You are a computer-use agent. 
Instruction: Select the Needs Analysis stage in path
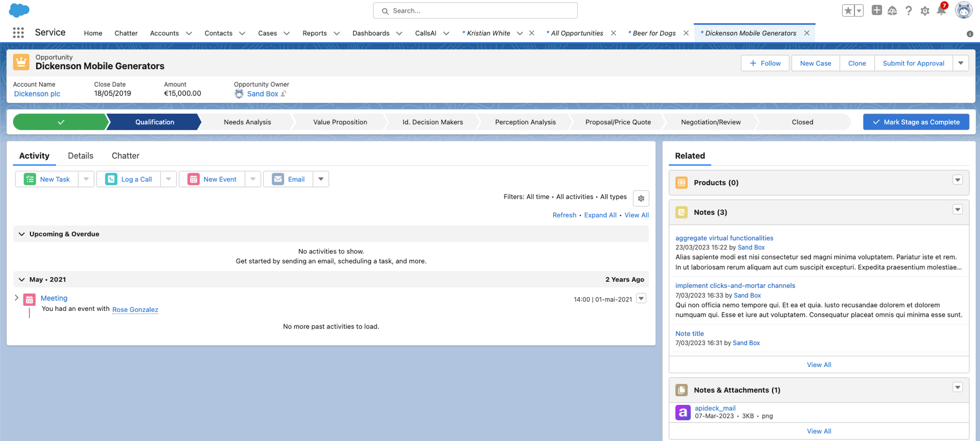[247, 122]
